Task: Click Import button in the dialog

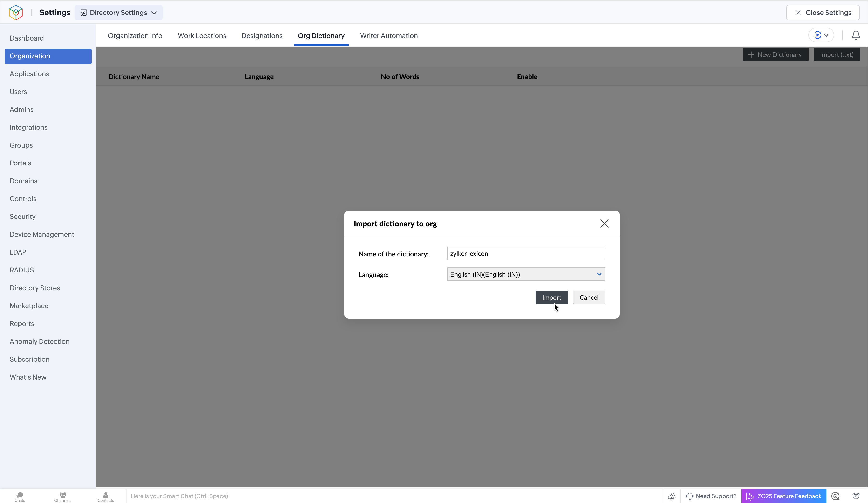Action: click(551, 297)
